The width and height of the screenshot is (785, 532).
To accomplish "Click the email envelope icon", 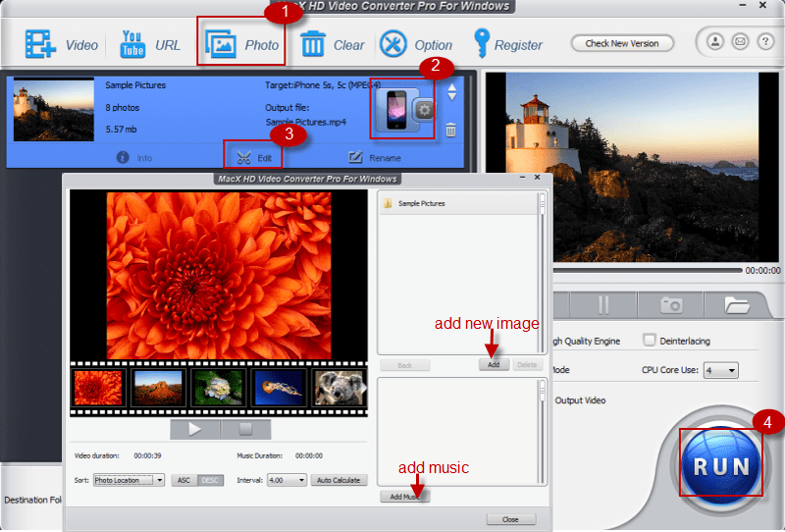I will tap(740, 41).
